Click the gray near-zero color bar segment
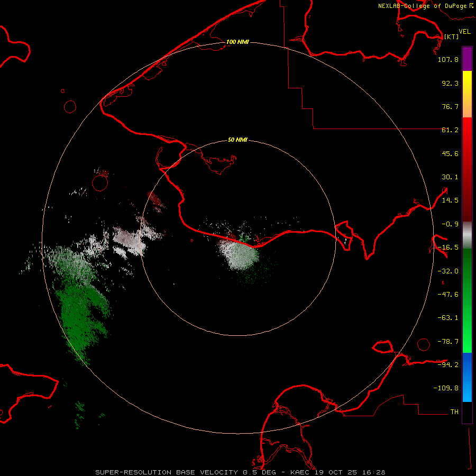 tap(467, 235)
